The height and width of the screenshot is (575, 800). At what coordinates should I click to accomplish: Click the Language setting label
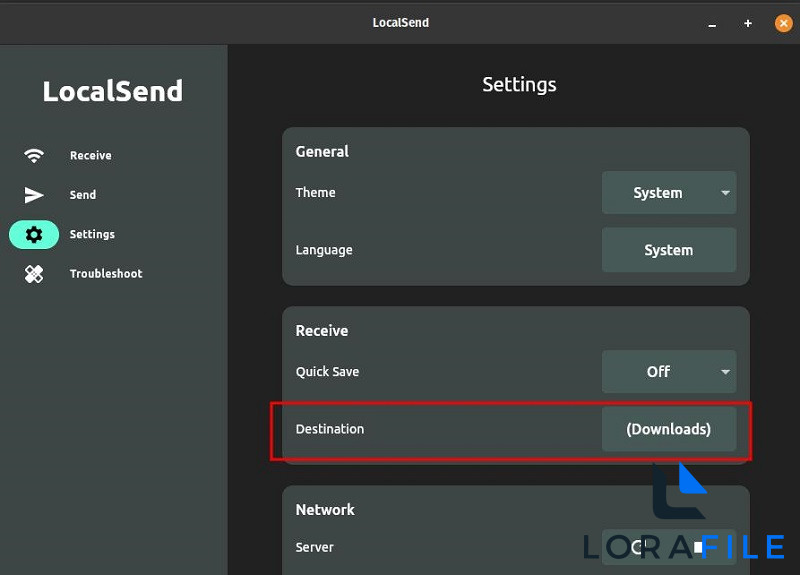(324, 251)
